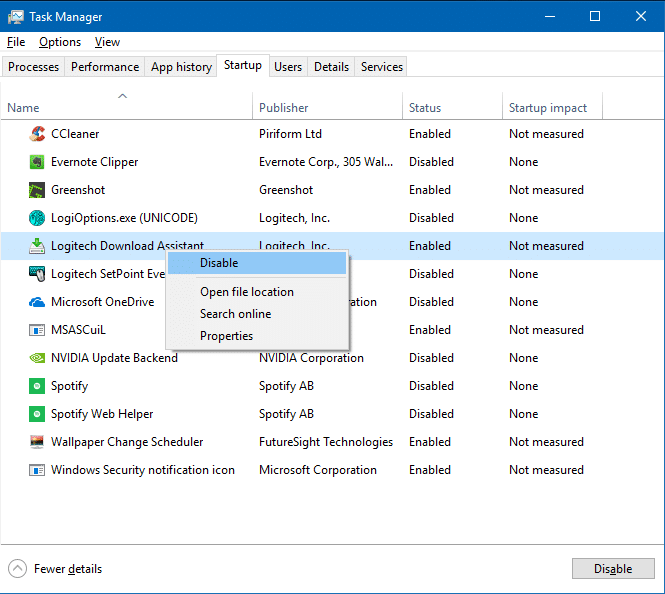Click the Greenshot app icon
The image size is (665, 594).
click(x=37, y=190)
